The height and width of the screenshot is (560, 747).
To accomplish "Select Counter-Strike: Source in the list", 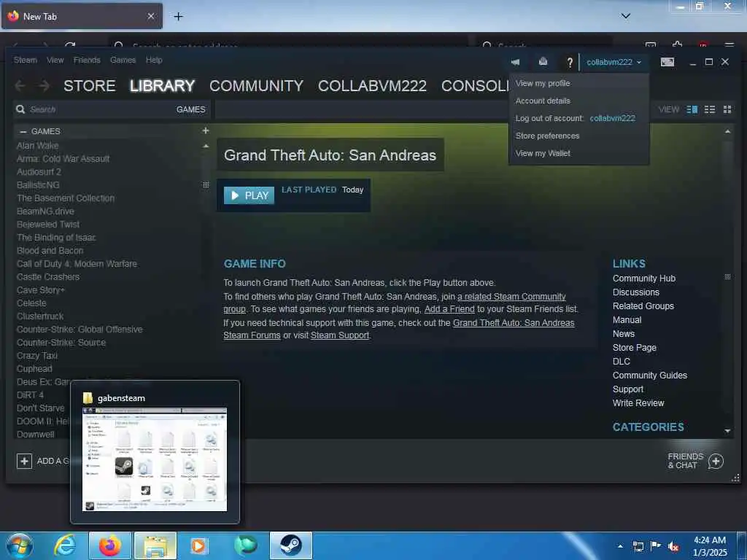I will tap(61, 343).
